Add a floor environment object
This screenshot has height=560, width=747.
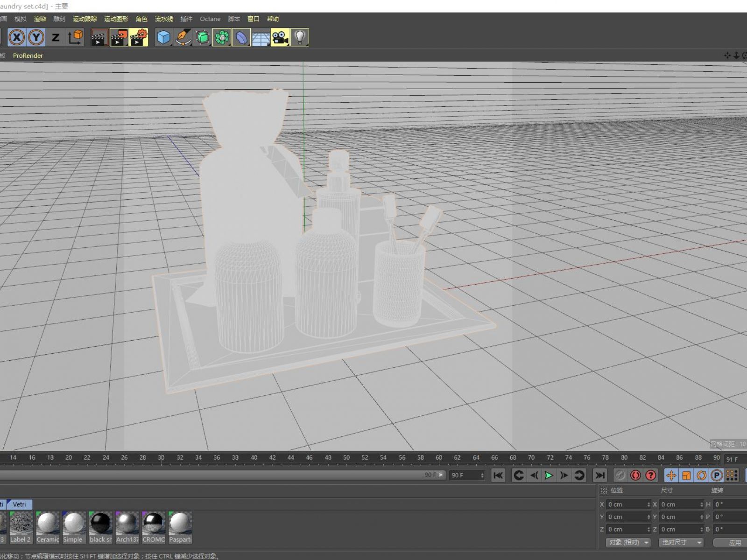pyautogui.click(x=261, y=37)
